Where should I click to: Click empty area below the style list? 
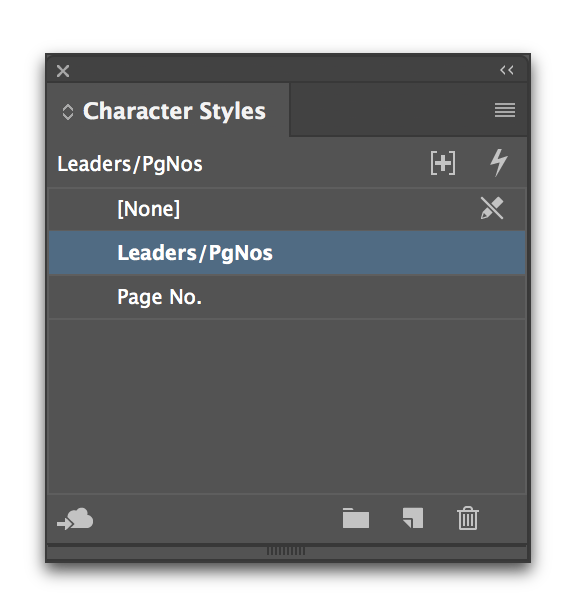[287, 406]
